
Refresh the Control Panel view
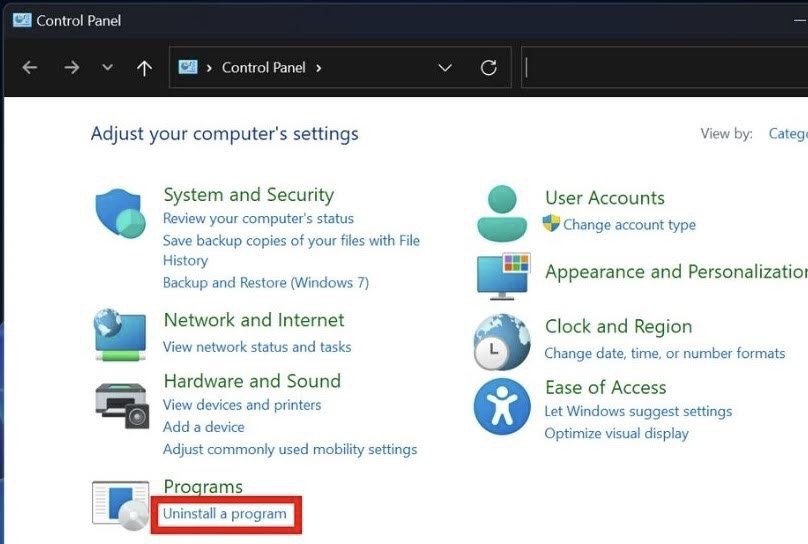point(488,67)
